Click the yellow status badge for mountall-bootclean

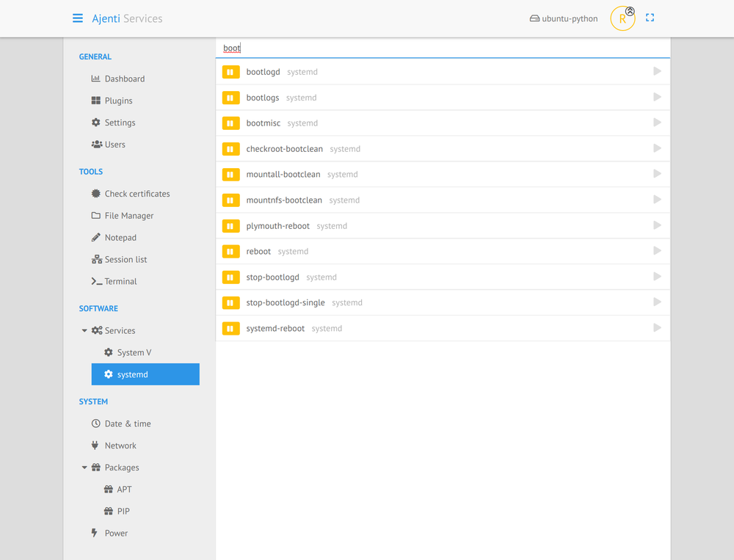pyautogui.click(x=230, y=175)
